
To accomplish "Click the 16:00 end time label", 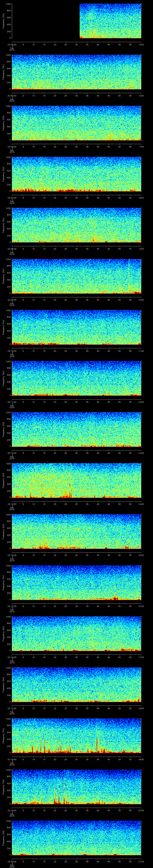I will tap(141, 606).
